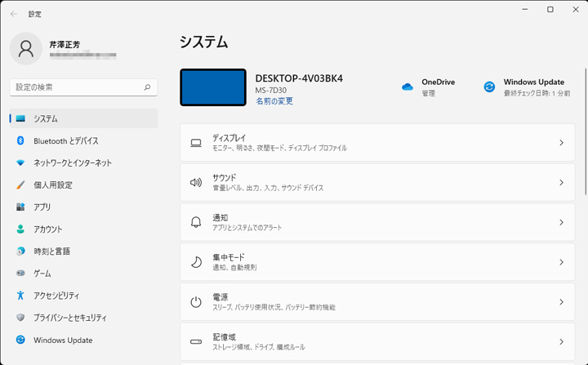The image size is (588, 365).
Task: Click the gamepad icon for ゲーム
Action: click(x=20, y=273)
